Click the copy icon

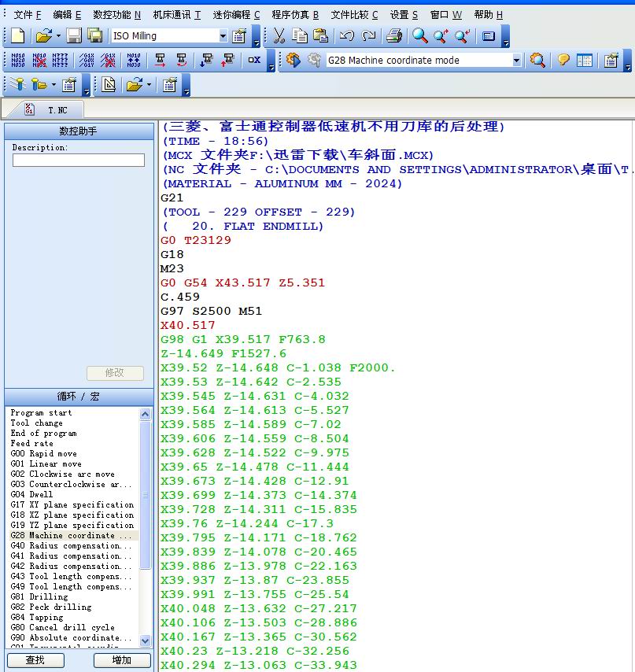click(300, 36)
